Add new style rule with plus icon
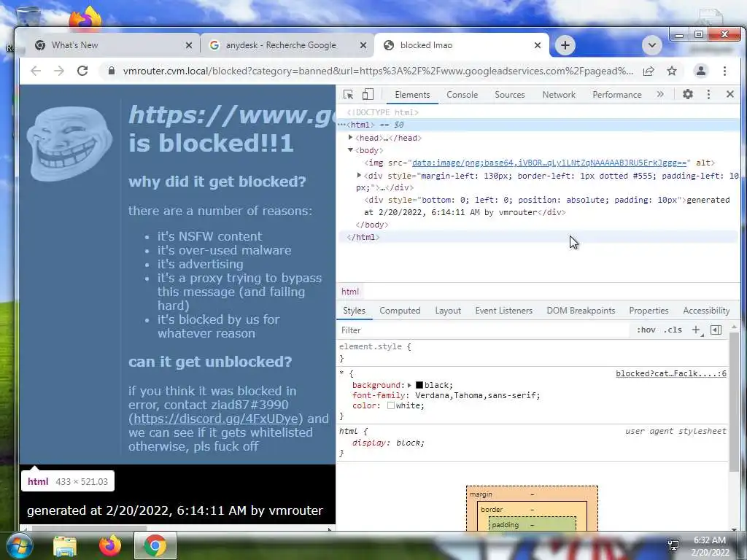The height and width of the screenshot is (560, 747). [696, 330]
